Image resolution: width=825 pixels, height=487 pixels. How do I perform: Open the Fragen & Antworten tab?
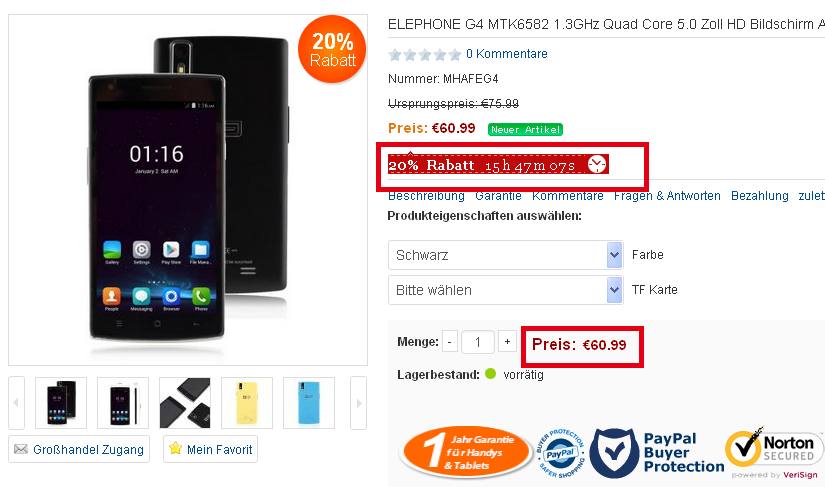tap(667, 196)
